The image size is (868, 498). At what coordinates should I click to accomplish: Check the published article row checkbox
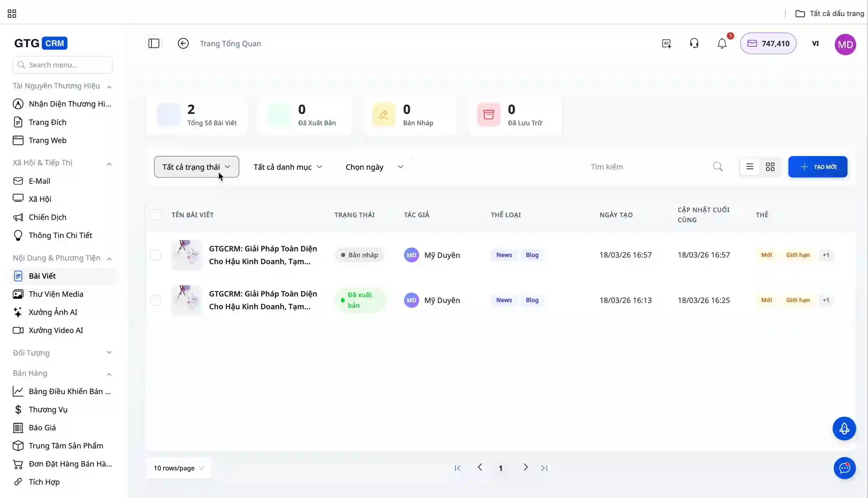pos(155,300)
